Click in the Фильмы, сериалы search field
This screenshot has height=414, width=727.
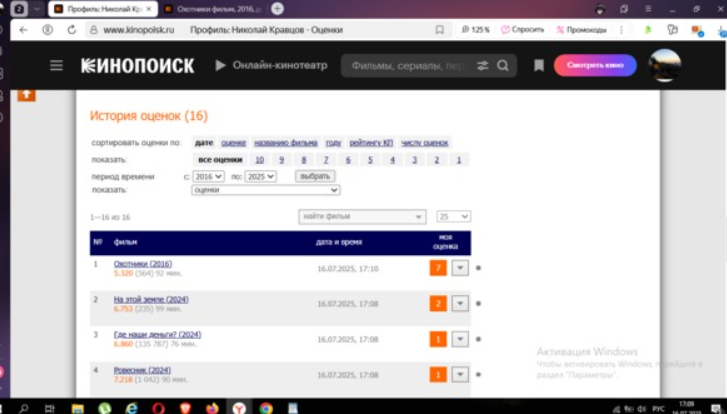click(x=408, y=66)
